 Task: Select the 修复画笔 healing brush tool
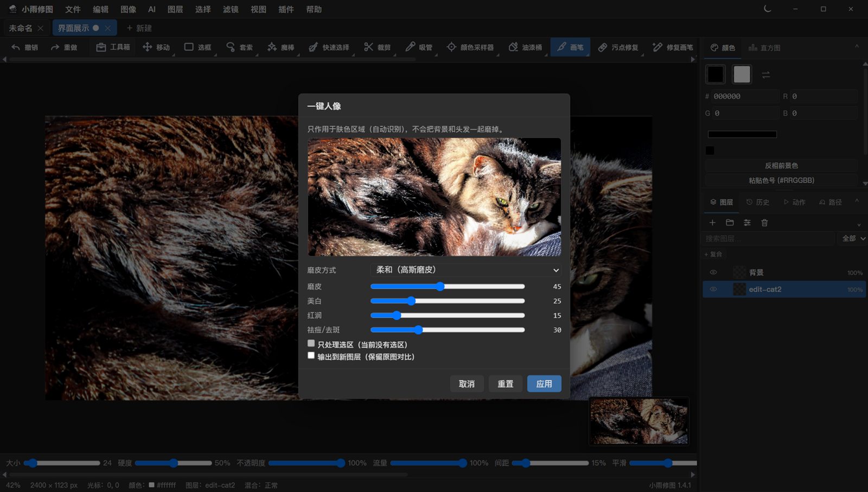point(673,47)
